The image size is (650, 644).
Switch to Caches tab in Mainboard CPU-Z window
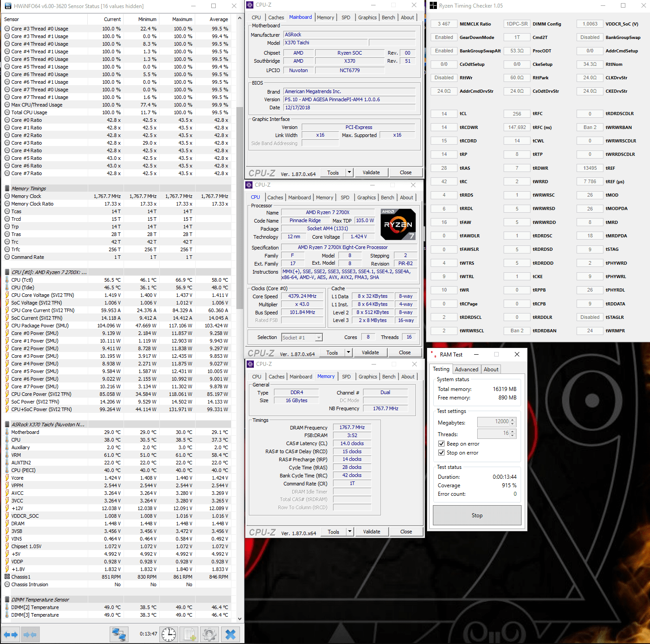276,17
